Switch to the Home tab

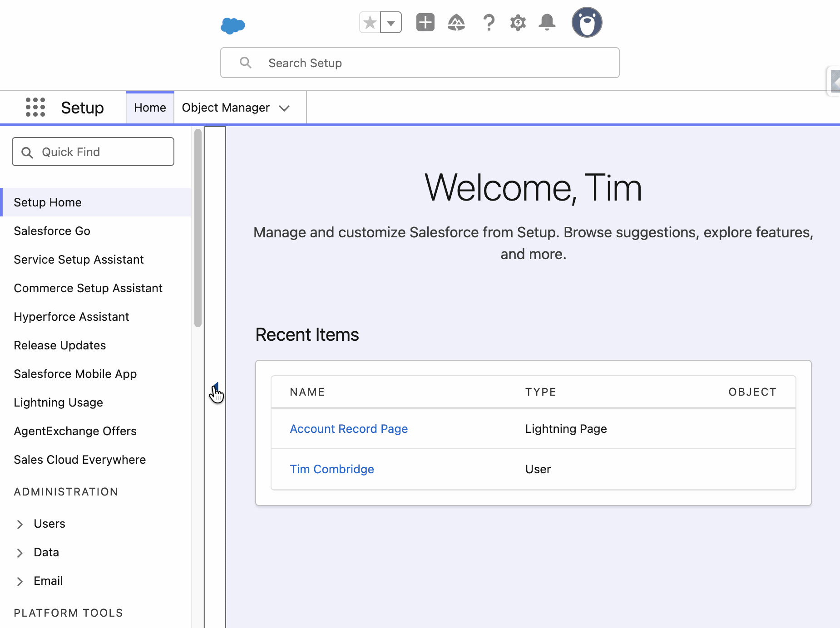point(150,108)
